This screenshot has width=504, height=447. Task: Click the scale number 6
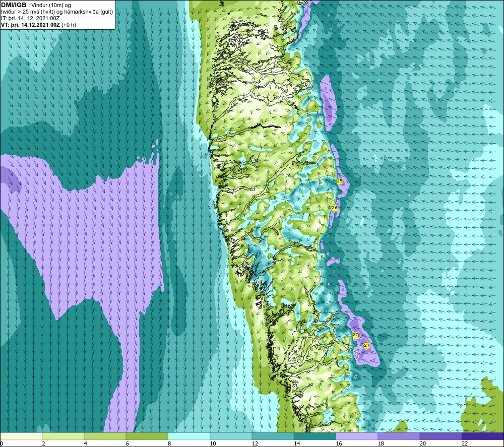pyautogui.click(x=128, y=444)
